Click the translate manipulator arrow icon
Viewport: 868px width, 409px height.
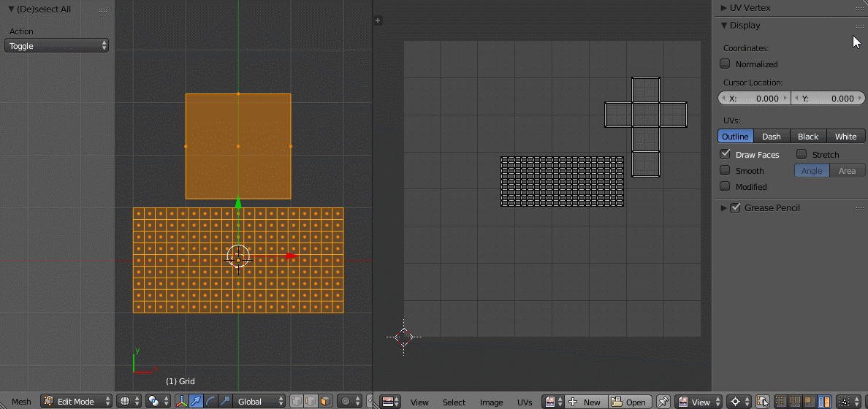[x=196, y=402]
